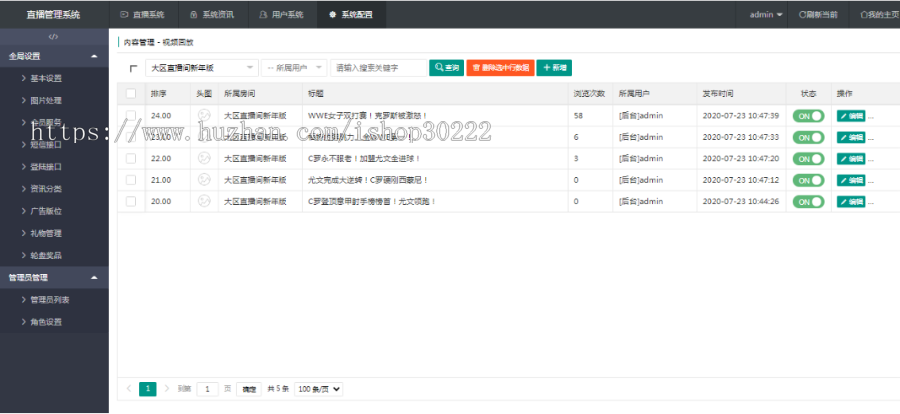900x414 pixels.
Task: Click the green 新增 add button
Action: coord(554,68)
